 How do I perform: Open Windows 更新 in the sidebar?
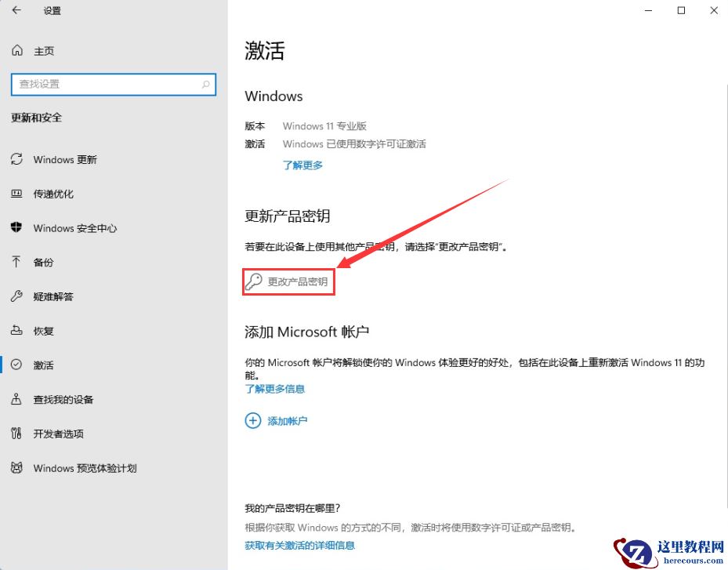[x=65, y=159]
